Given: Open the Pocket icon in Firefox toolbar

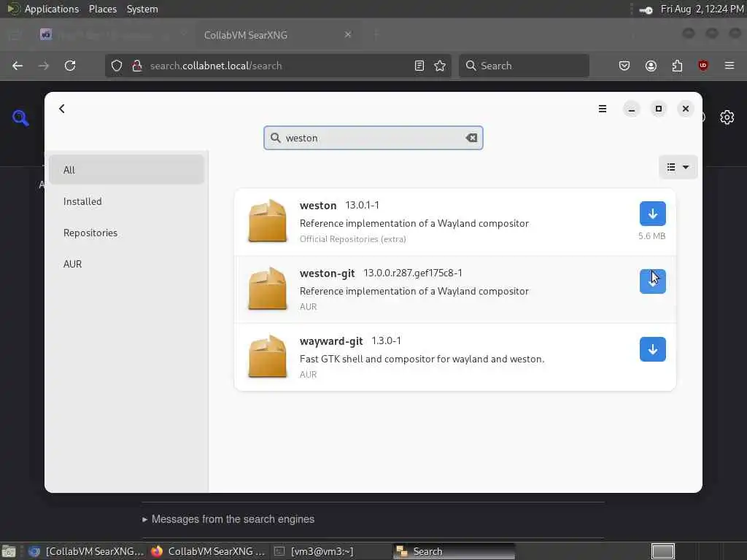Looking at the screenshot, I should pyautogui.click(x=624, y=66).
